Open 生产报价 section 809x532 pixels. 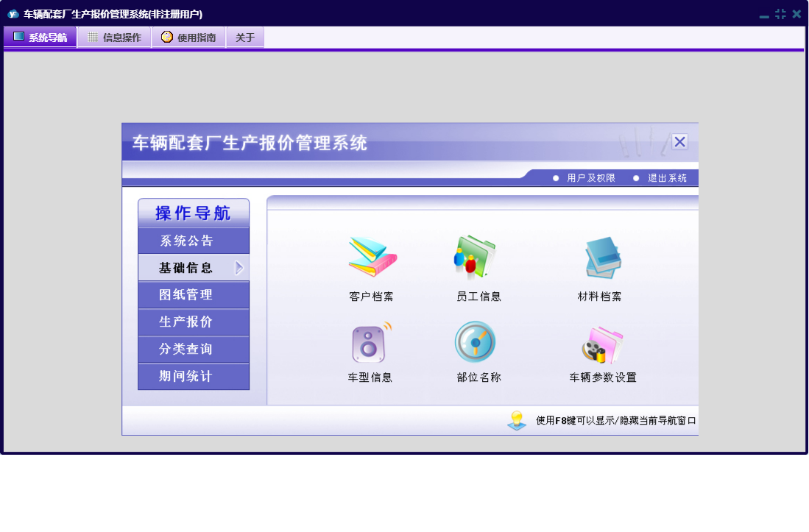pyautogui.click(x=186, y=322)
